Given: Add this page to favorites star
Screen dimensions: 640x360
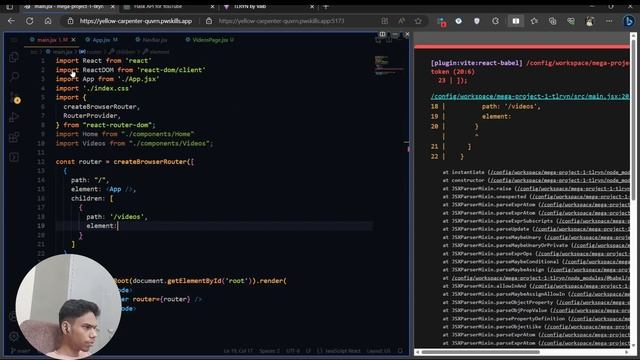Looking at the screenshot, I should 418,21.
